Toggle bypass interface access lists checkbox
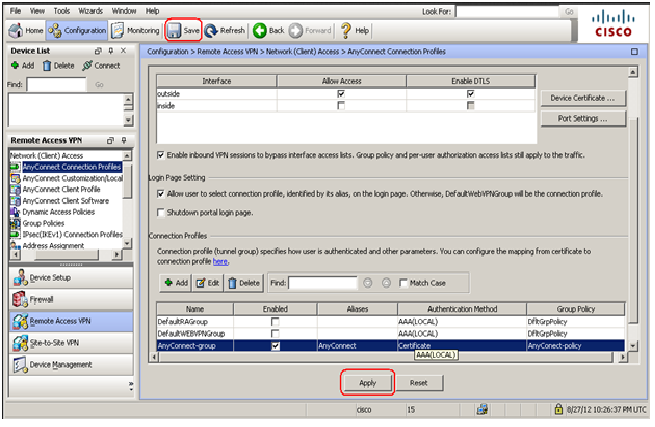The height and width of the screenshot is (427, 655). (160, 155)
